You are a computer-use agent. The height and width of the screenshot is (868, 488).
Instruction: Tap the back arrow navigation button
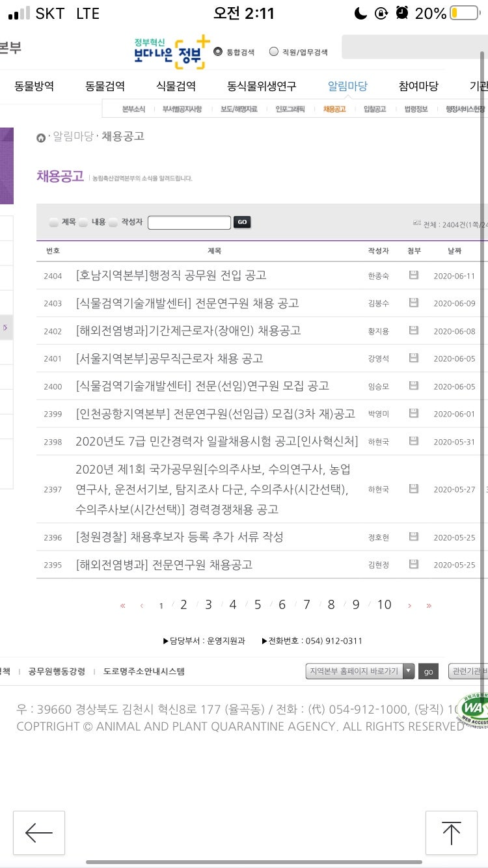point(39,832)
